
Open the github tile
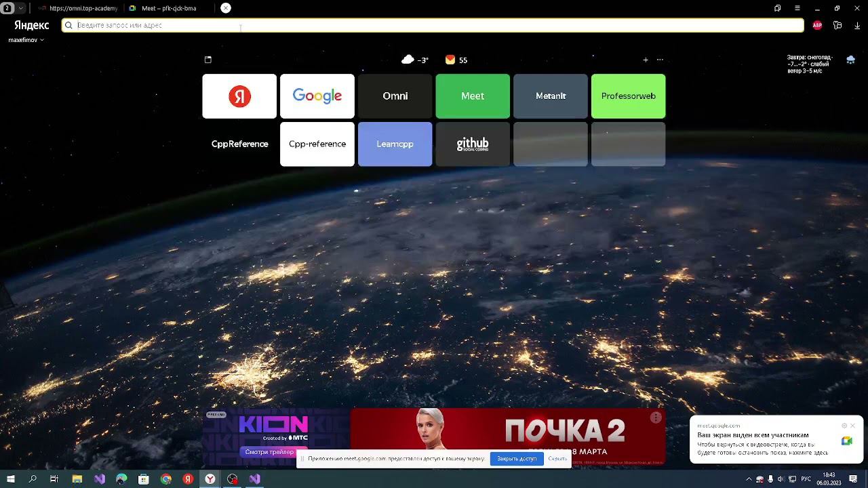click(473, 144)
